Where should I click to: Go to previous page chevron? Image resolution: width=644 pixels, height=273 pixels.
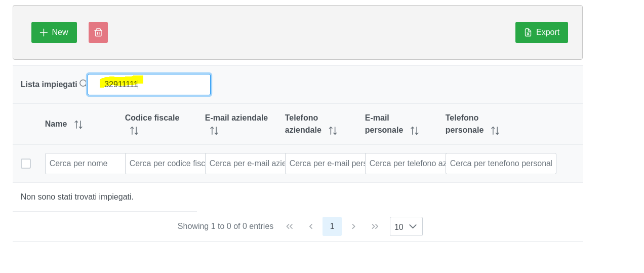[x=311, y=226]
